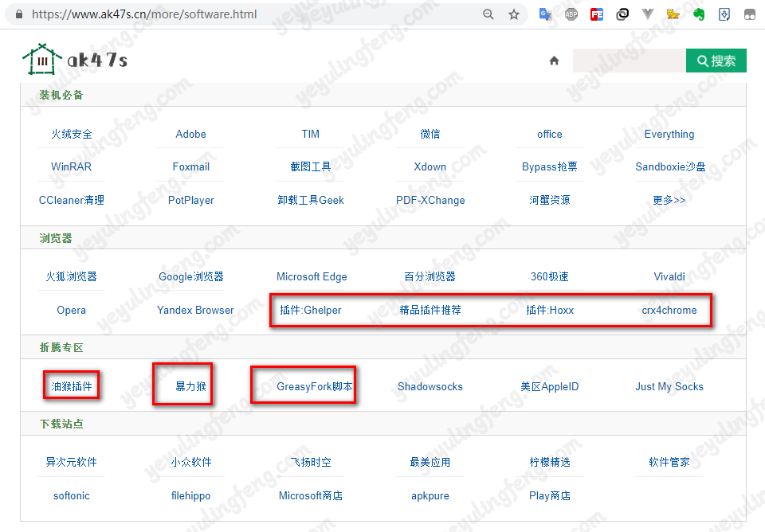
Task: Open the 百分浏览器 link
Action: tap(430, 276)
